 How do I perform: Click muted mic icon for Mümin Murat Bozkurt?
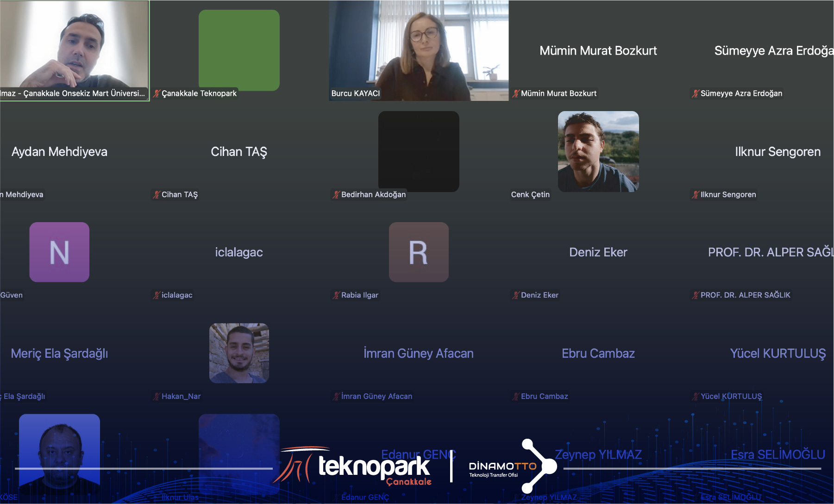click(x=516, y=93)
